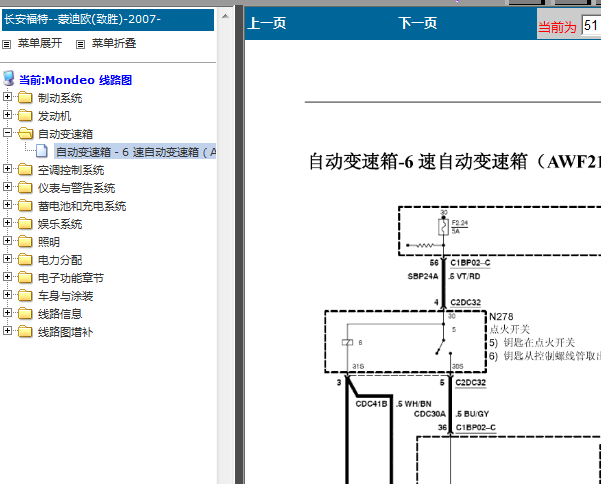
Task: Click the computer icon next to 当前:Mondeo 线路图
Action: (8, 79)
